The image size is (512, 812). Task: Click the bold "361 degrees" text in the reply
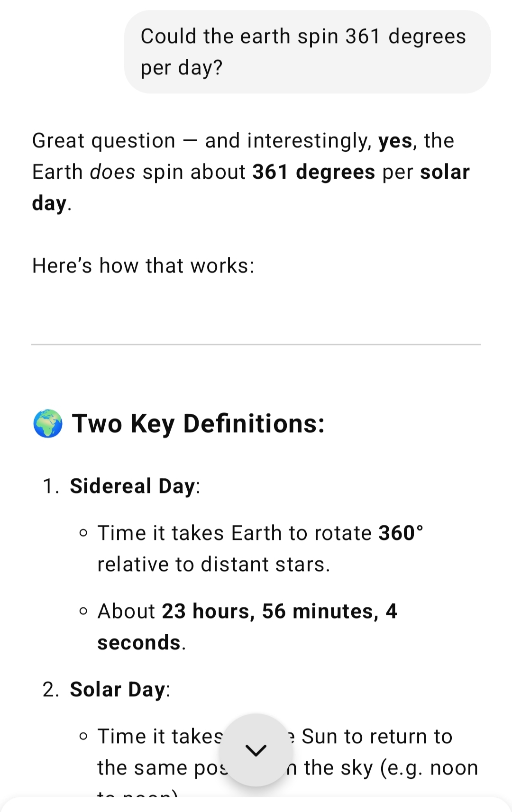313,172
